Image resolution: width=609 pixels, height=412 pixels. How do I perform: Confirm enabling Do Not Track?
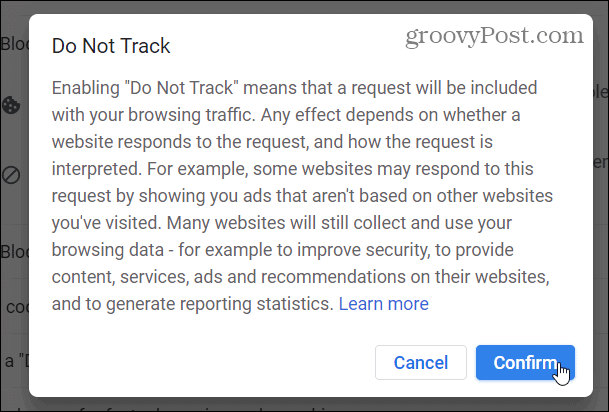click(525, 363)
